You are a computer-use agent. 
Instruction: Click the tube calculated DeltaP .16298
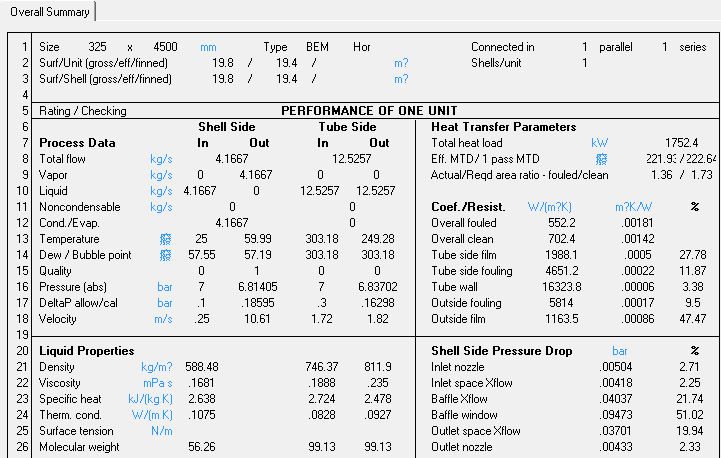point(378,303)
